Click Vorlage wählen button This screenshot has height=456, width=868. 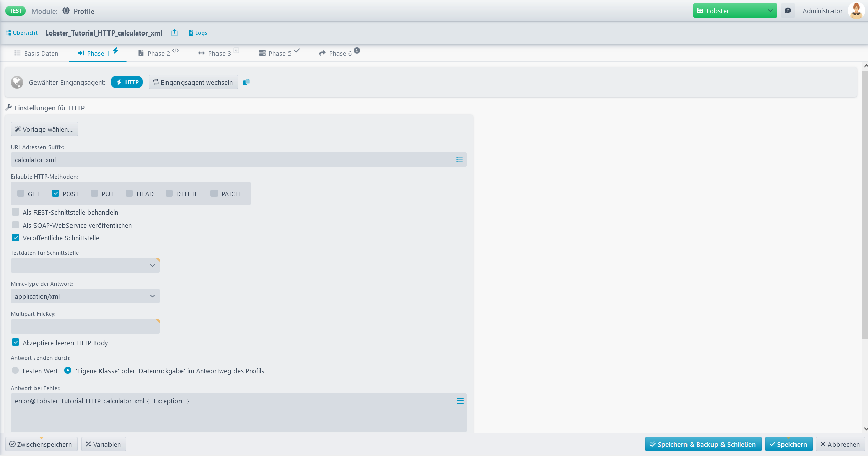(44, 129)
